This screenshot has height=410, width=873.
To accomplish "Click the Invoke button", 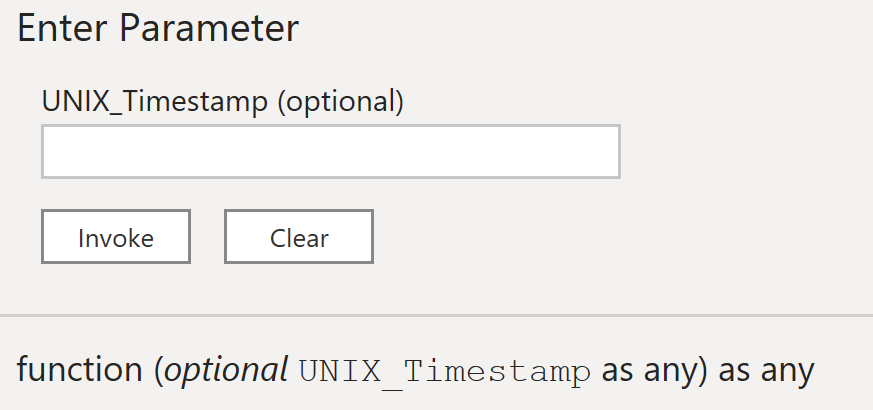I will tap(116, 237).
